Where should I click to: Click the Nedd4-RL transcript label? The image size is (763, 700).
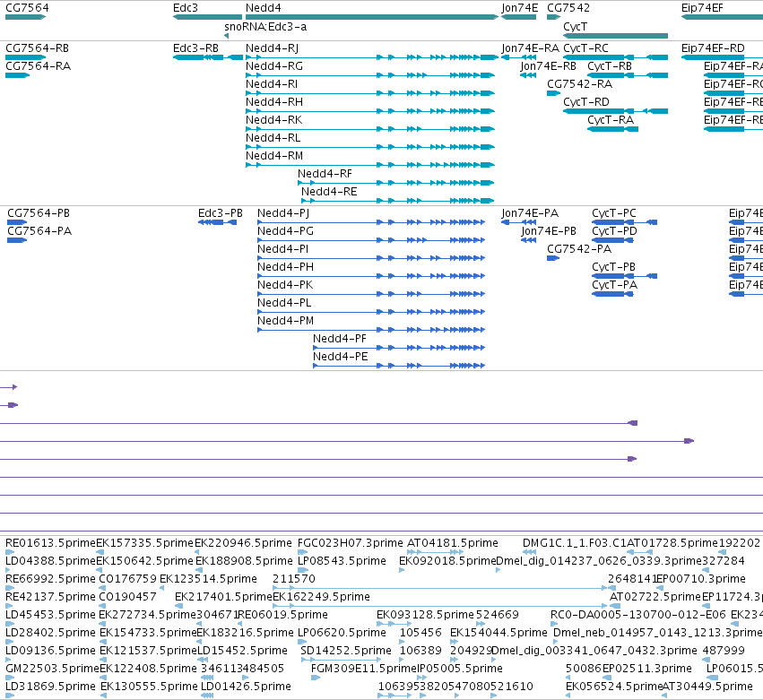pos(273,138)
